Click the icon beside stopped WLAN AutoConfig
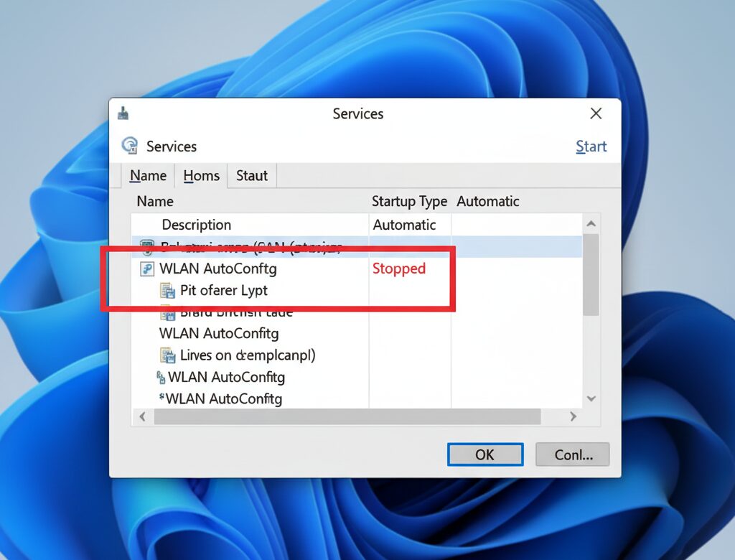 pos(147,269)
